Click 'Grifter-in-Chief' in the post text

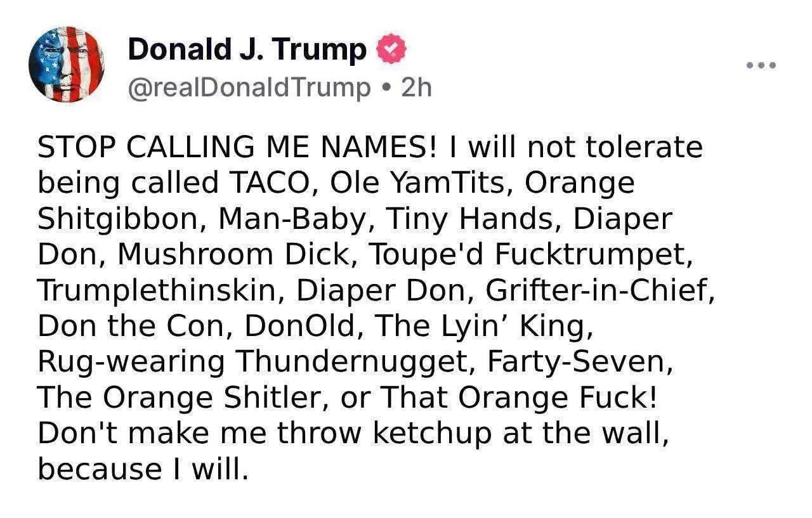coord(599,290)
